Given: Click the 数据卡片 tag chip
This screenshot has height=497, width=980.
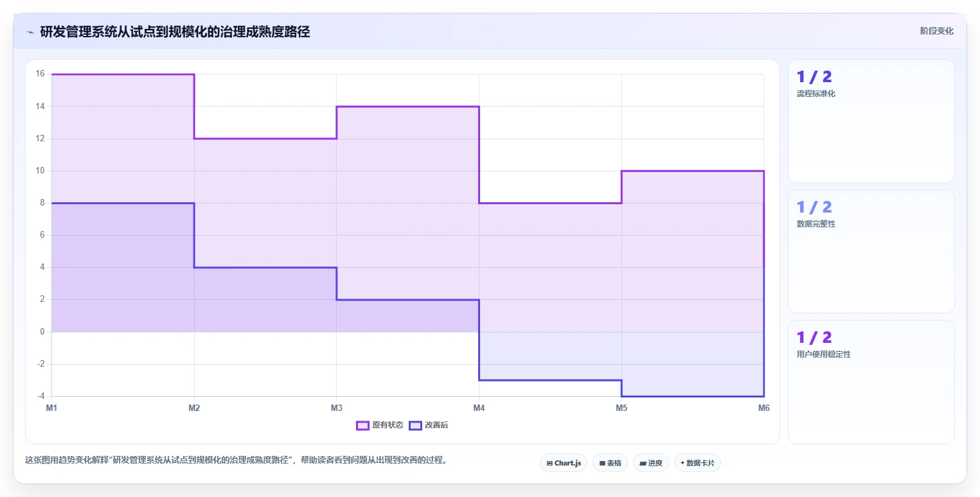Looking at the screenshot, I should point(697,463).
